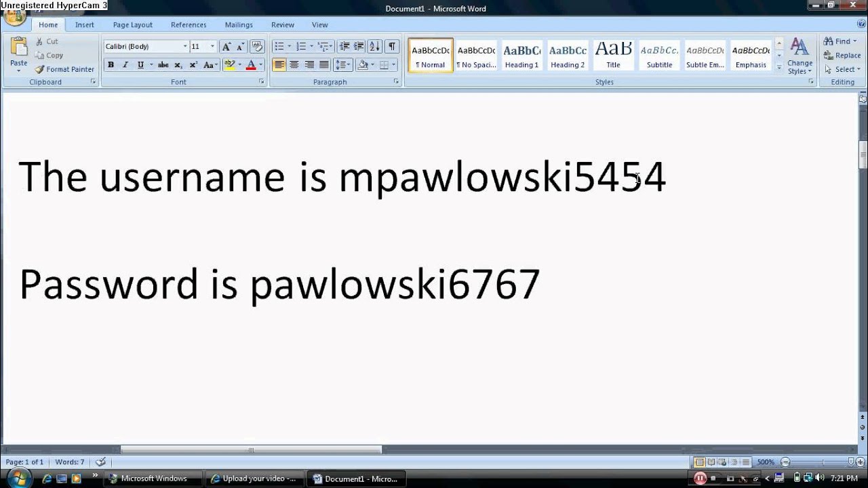Switch to the Upload your video taskbar window
Screen dimensions: 868x488
pos(254,479)
